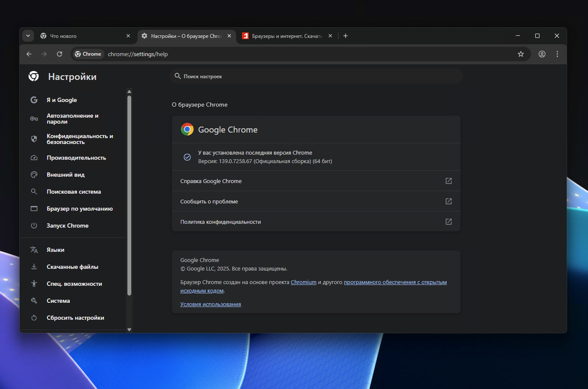The width and height of the screenshot is (588, 389).
Task: Click the shield icon for Конфиденциальность и безопасность
Action: point(34,139)
